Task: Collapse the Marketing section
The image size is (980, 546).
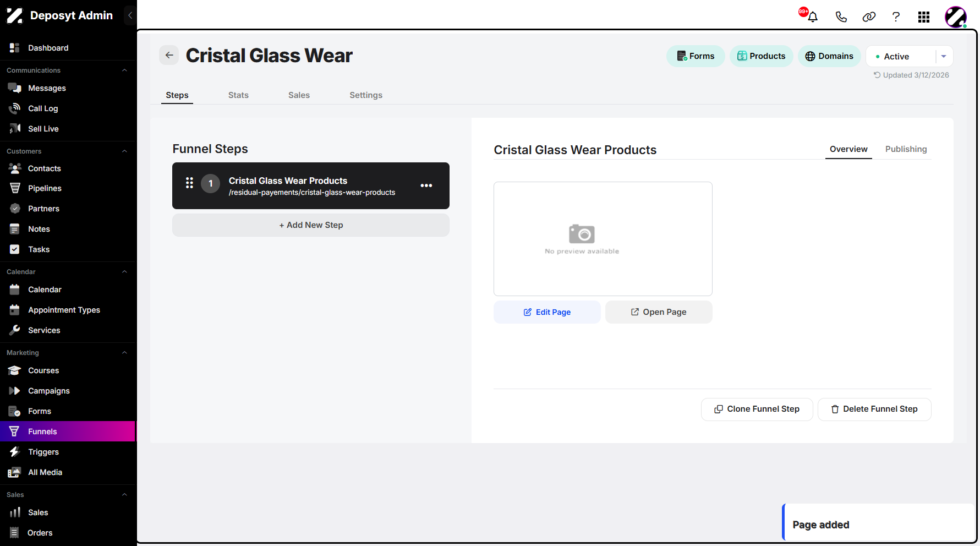Action: 124,353
